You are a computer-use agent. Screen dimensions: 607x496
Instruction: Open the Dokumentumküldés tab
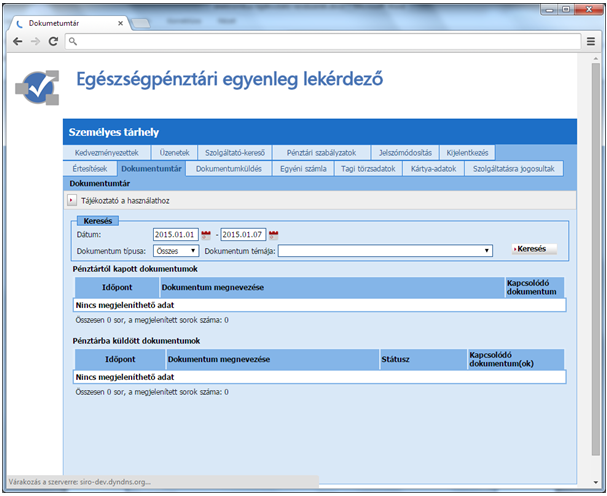[228, 169]
